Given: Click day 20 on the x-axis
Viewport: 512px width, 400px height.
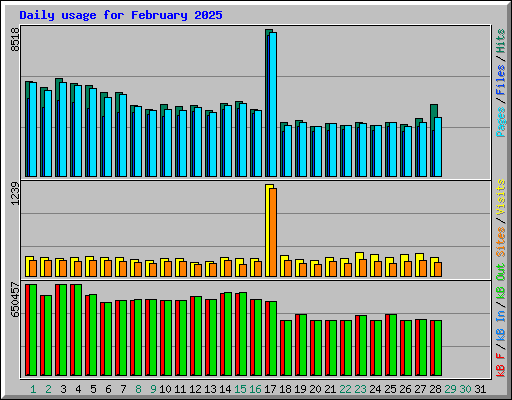Looking at the screenshot, I should click(315, 389).
